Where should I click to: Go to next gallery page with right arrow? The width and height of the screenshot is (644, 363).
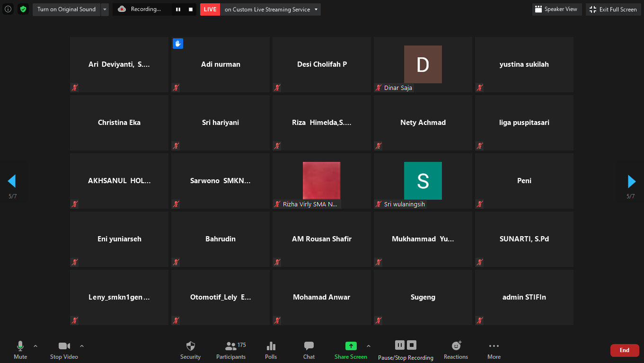(x=631, y=181)
